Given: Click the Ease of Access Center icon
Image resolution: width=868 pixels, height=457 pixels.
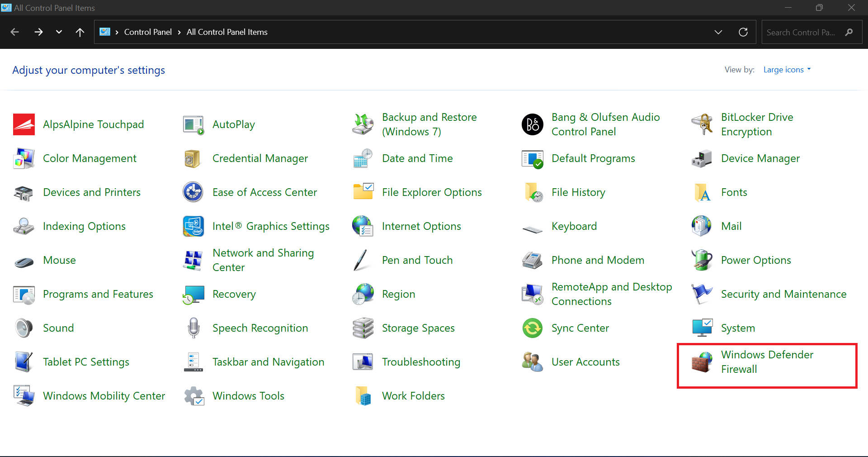Looking at the screenshot, I should pyautogui.click(x=193, y=192).
